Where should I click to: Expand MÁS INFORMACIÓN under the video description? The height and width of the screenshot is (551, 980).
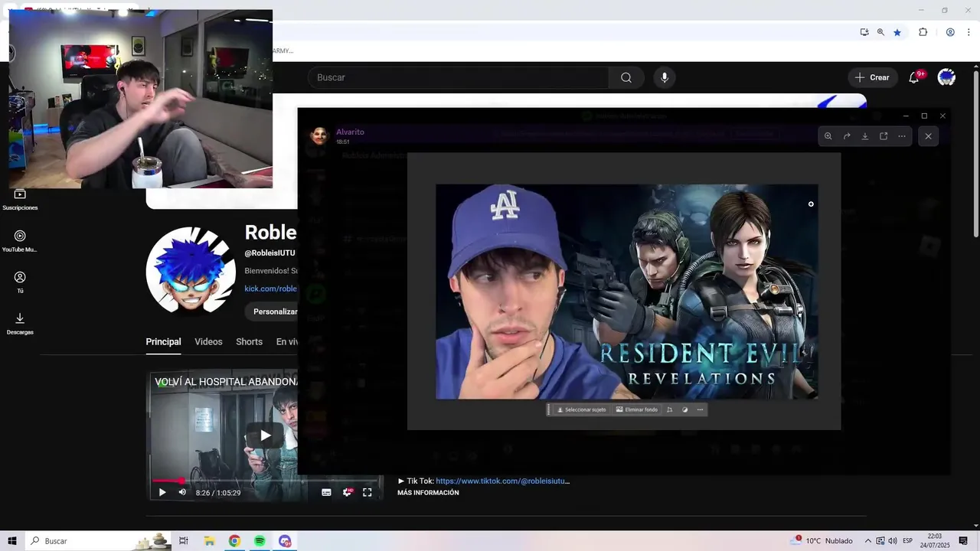tap(428, 493)
